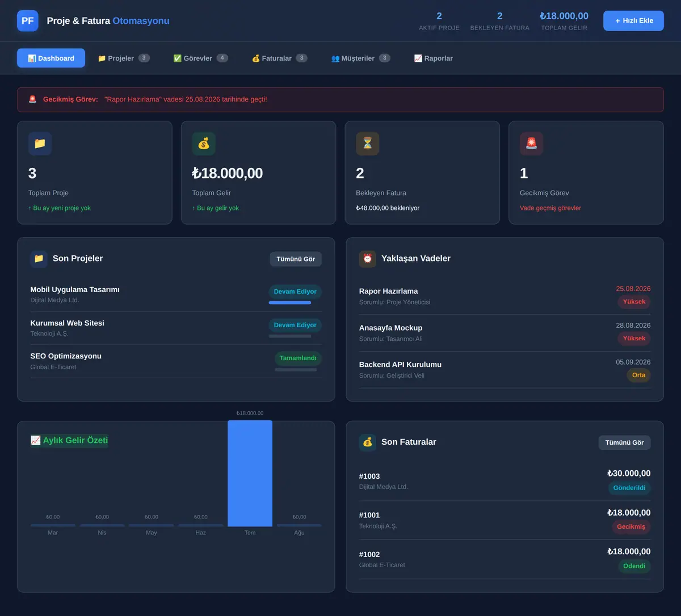Image resolution: width=681 pixels, height=616 pixels.
Task: Click the alarm clock icon beside Yaklaşan Vadeler
Action: [x=368, y=259]
